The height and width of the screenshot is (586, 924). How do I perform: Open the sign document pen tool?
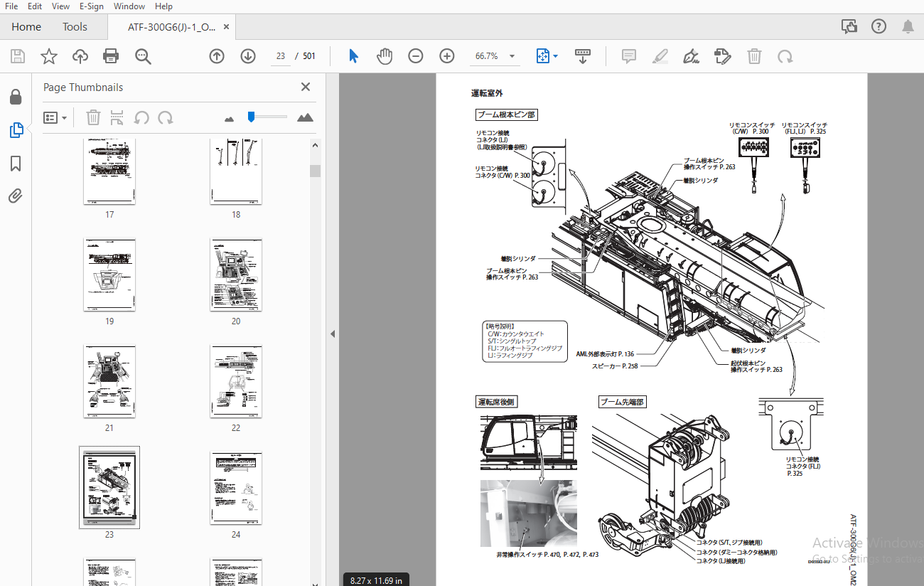(x=691, y=56)
